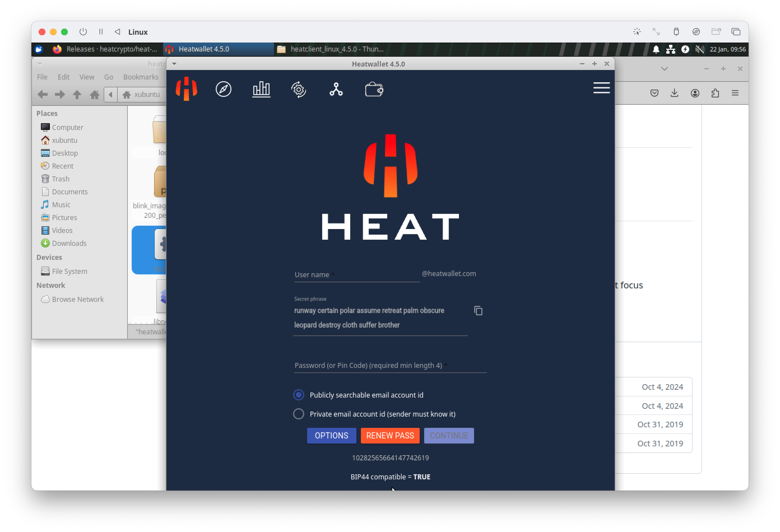Click the muted volume icon in panel
This screenshot has width=780, height=532.
pos(699,49)
